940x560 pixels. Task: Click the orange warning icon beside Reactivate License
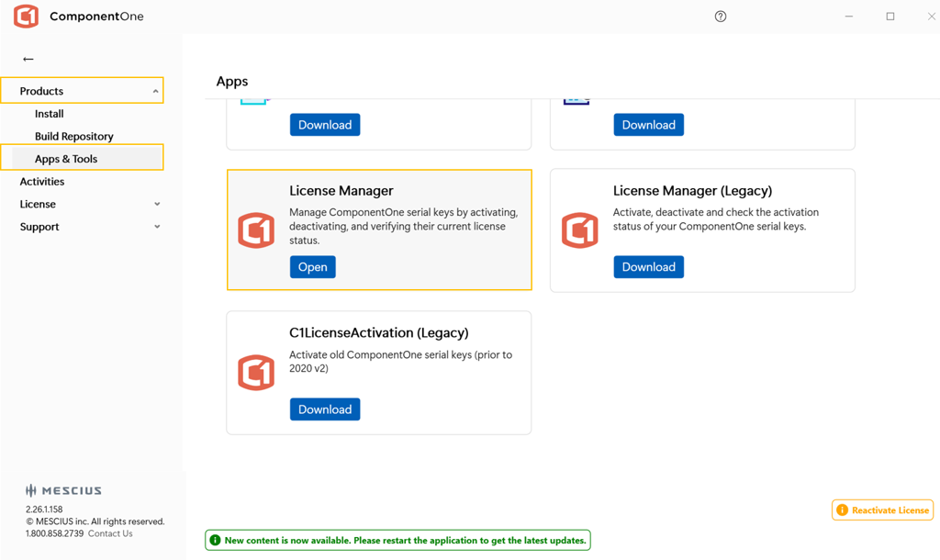842,510
